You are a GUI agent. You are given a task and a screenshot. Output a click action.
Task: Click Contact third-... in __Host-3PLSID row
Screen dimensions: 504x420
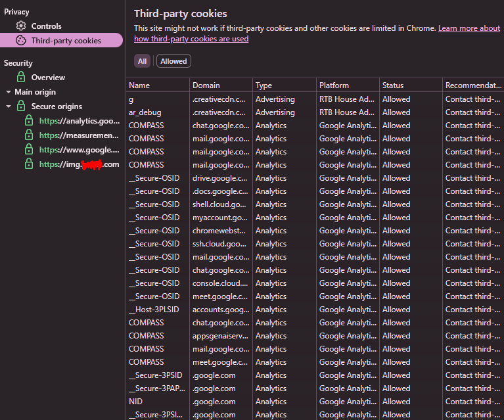tap(473, 310)
